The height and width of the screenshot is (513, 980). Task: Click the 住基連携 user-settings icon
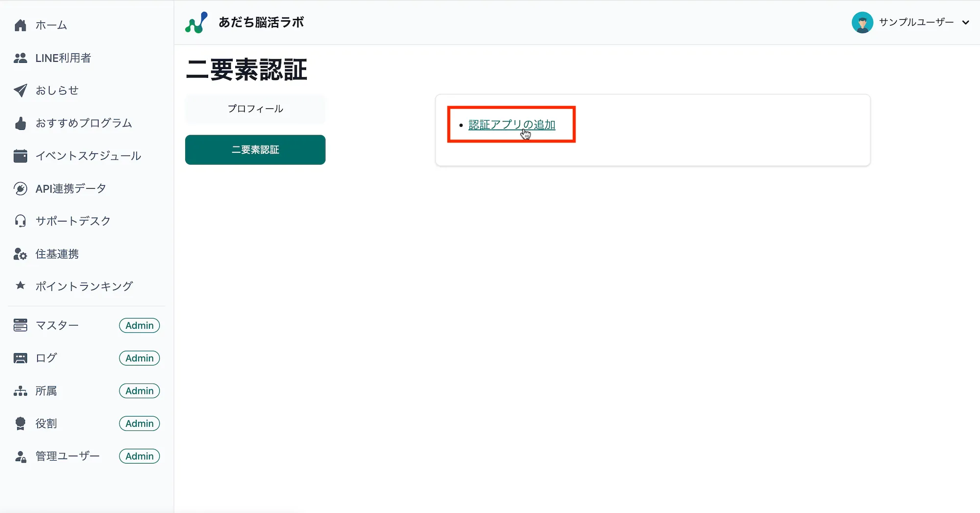[x=20, y=254]
